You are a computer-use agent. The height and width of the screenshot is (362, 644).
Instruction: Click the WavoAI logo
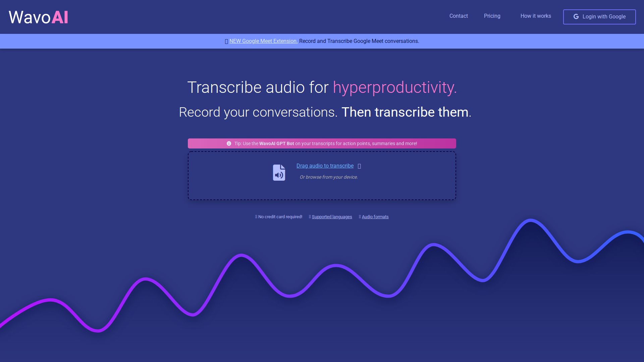pos(38,17)
